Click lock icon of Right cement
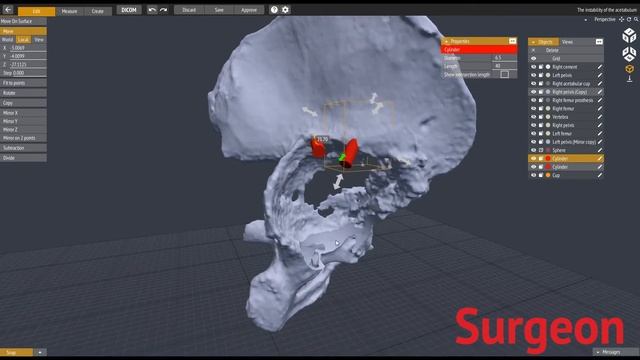The width and height of the screenshot is (640, 360). [x=541, y=67]
